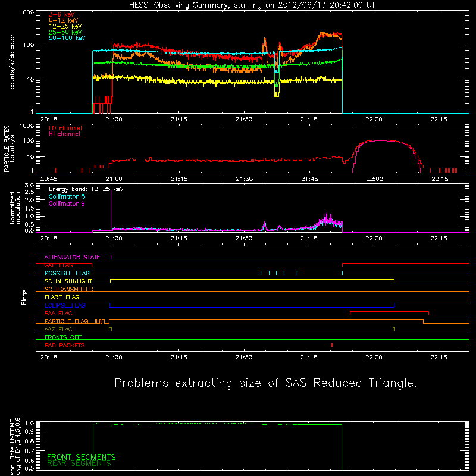Click the Mon. Rate LIVETIME axis title

coord(15,446)
